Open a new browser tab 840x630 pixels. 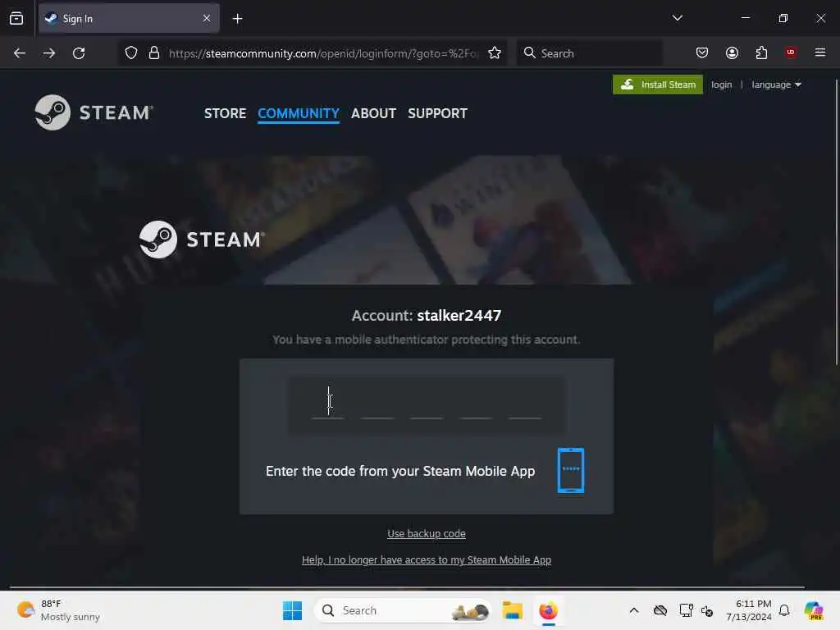[x=237, y=19]
